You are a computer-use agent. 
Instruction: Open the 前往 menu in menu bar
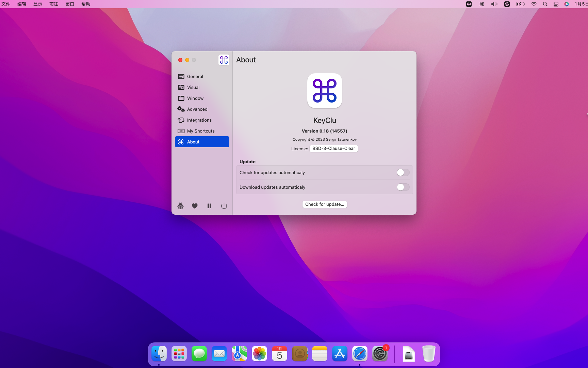click(54, 4)
